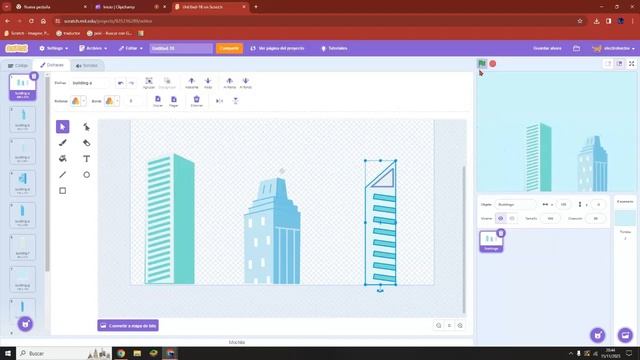Viewport: 640px width, 360px height.
Task: Click Convertir a mapa de bits
Action: click(x=128, y=325)
